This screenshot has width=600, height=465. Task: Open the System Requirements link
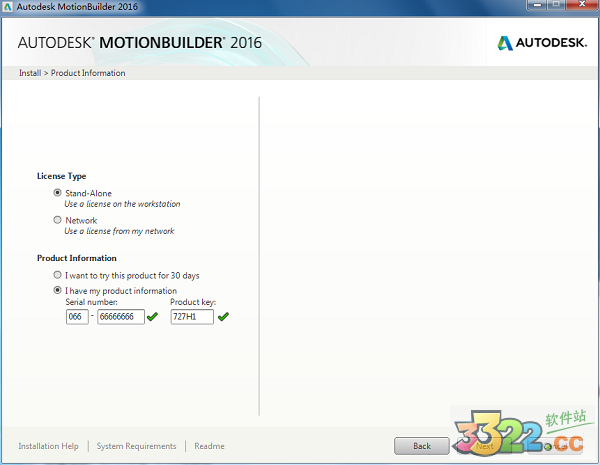click(x=136, y=446)
